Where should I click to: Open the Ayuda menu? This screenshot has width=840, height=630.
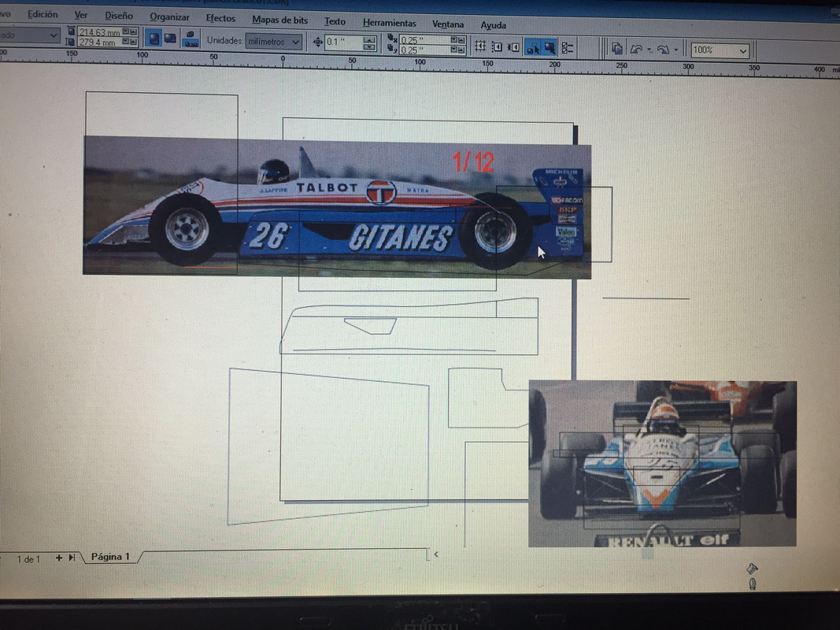pyautogui.click(x=493, y=25)
